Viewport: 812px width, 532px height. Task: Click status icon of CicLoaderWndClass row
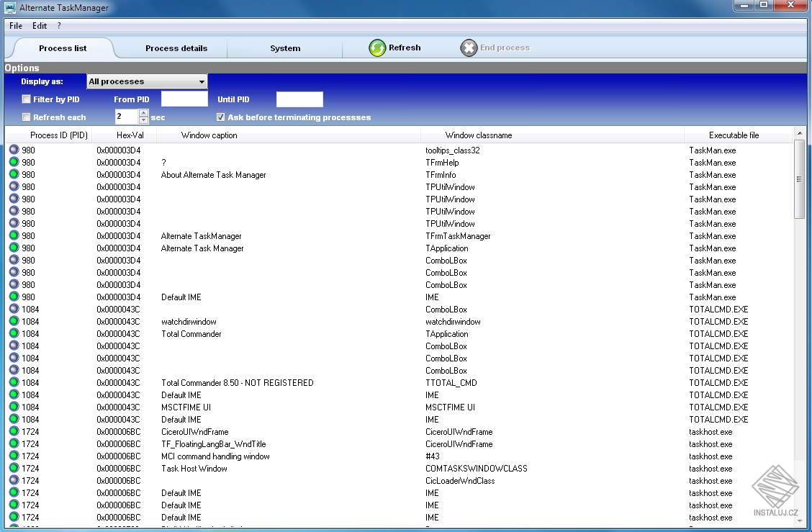tap(14, 480)
